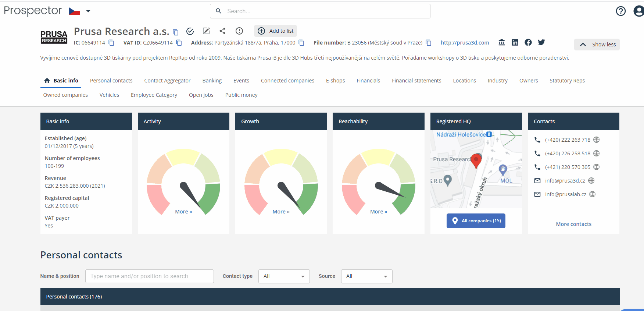This screenshot has width=644, height=311.
Task: Open the Vehicles tab
Action: pos(110,95)
